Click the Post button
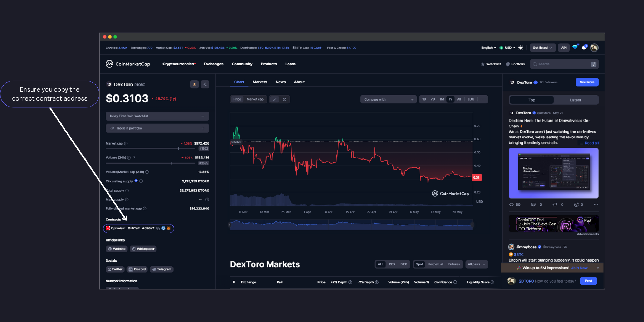The height and width of the screenshot is (322, 644). click(x=589, y=281)
